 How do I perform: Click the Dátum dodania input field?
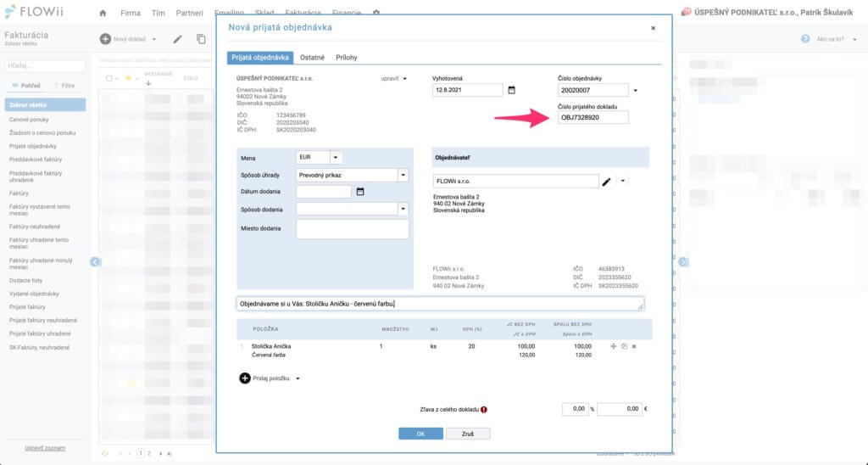(323, 192)
